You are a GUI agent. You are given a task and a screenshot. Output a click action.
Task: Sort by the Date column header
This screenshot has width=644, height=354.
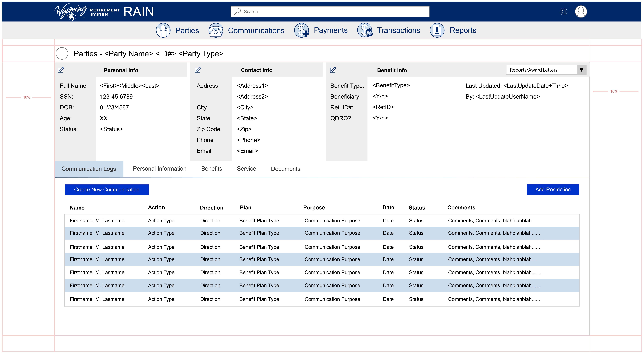click(x=388, y=208)
